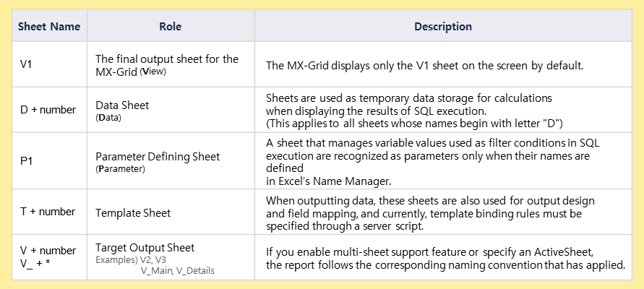Select the V1 sheet name cell
The image size is (644, 289).
pyautogui.click(x=26, y=65)
